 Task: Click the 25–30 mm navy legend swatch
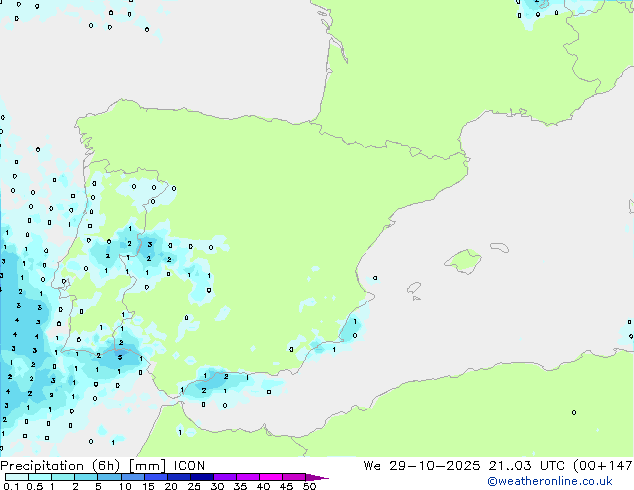[201, 477]
